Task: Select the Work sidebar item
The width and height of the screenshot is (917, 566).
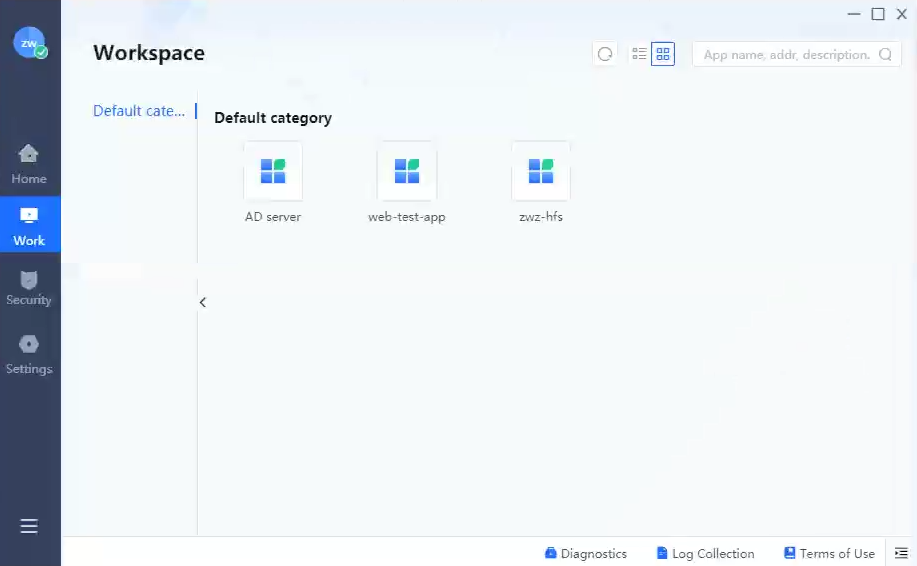Action: (29, 225)
